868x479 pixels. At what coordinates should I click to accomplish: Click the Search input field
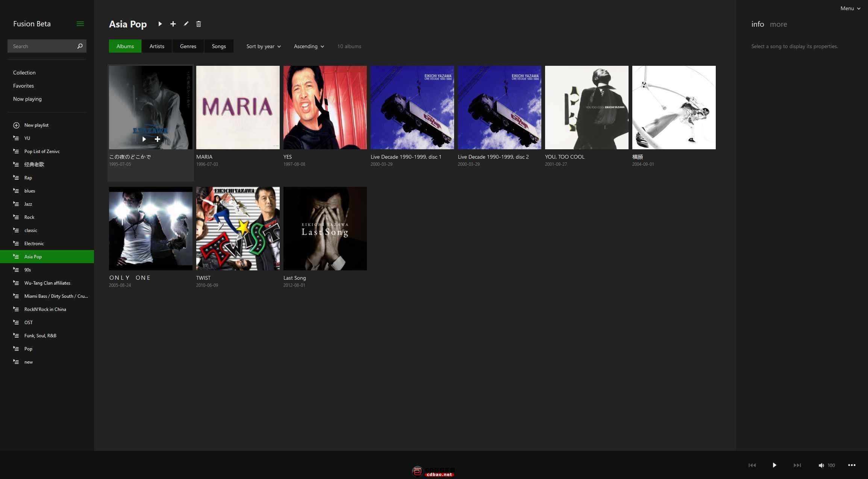[41, 46]
